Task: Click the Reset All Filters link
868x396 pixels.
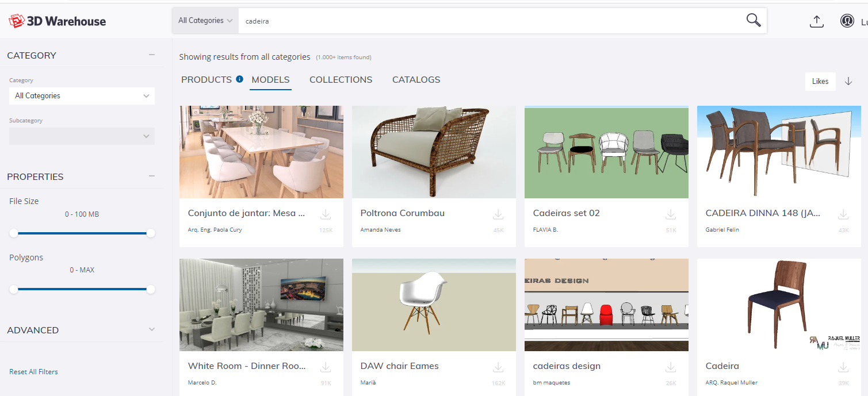Action: [x=33, y=371]
